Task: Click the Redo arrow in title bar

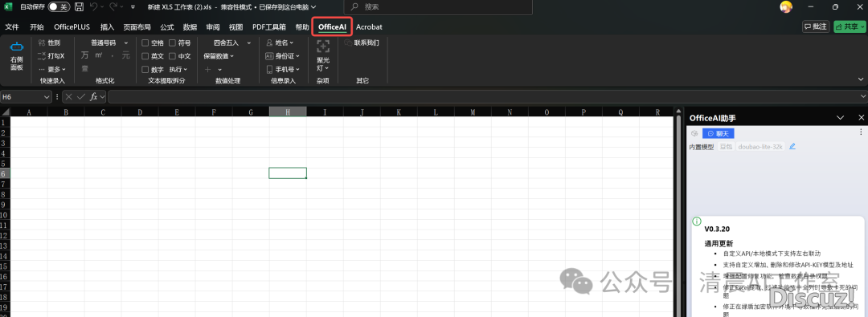Action: click(113, 7)
